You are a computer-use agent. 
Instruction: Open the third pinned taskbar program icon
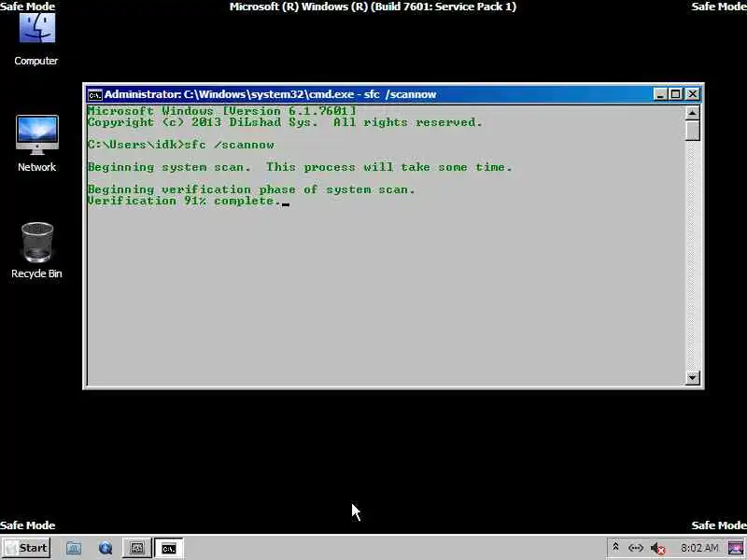pos(137,548)
